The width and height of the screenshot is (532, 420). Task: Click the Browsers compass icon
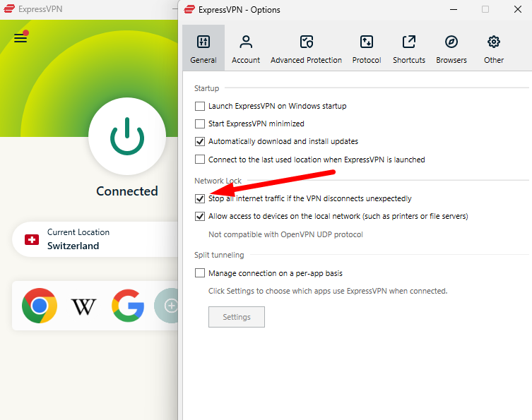pos(451,42)
